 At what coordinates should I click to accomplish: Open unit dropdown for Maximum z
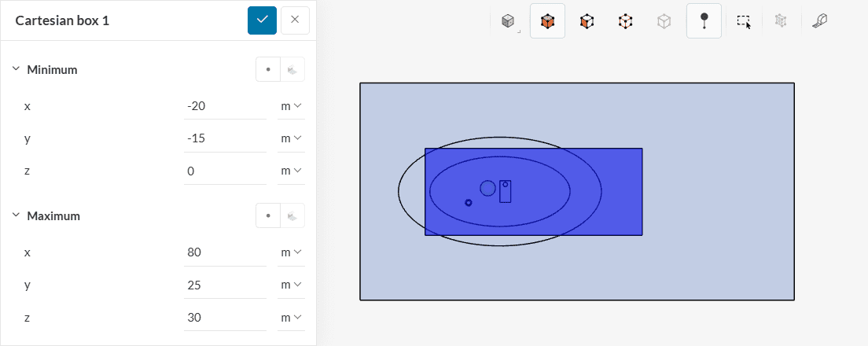[291, 317]
